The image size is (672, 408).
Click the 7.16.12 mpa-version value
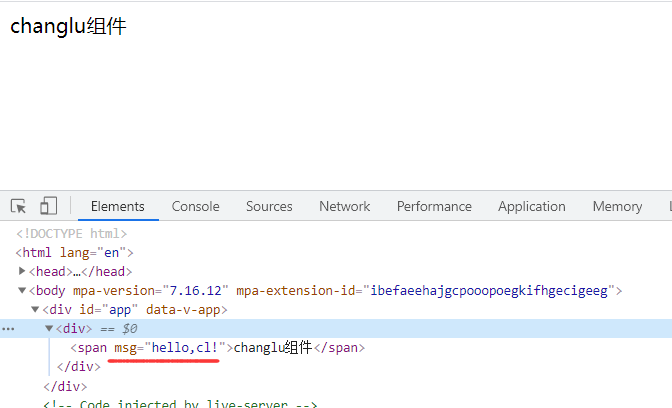coord(195,291)
